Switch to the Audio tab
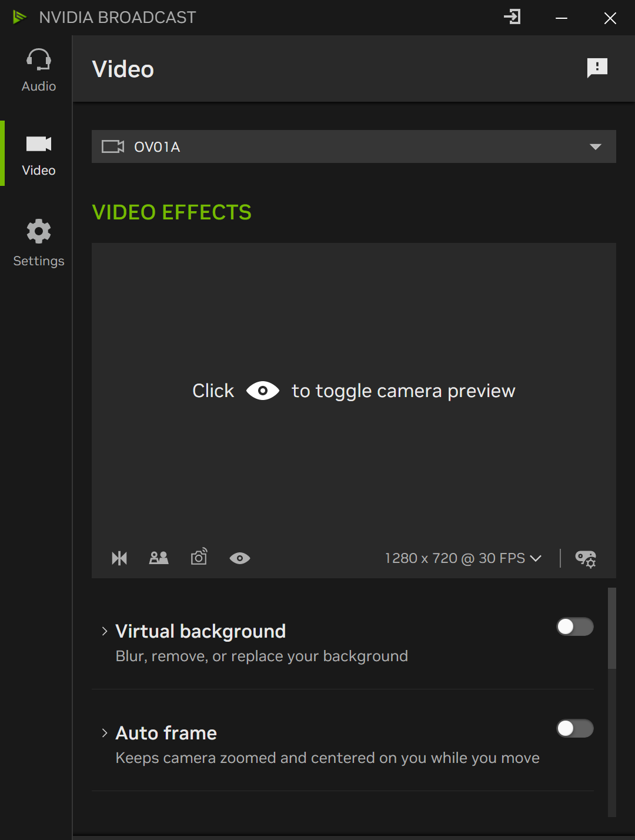The height and width of the screenshot is (840, 635). click(x=39, y=71)
